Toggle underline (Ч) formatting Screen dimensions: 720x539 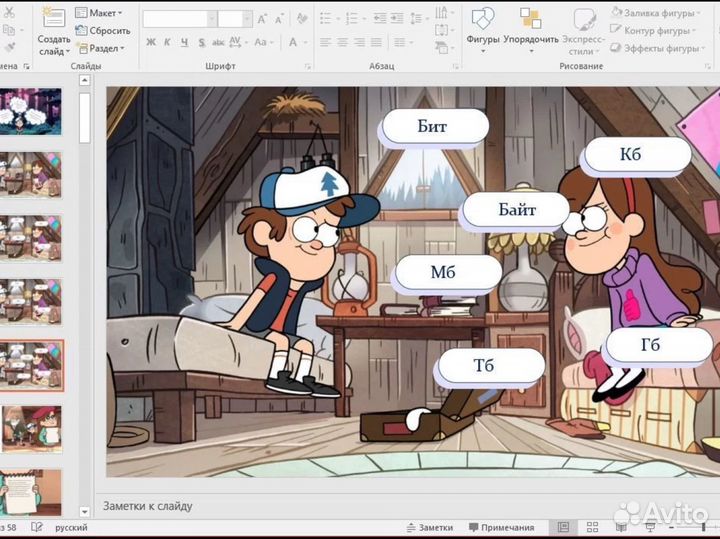[x=185, y=42]
